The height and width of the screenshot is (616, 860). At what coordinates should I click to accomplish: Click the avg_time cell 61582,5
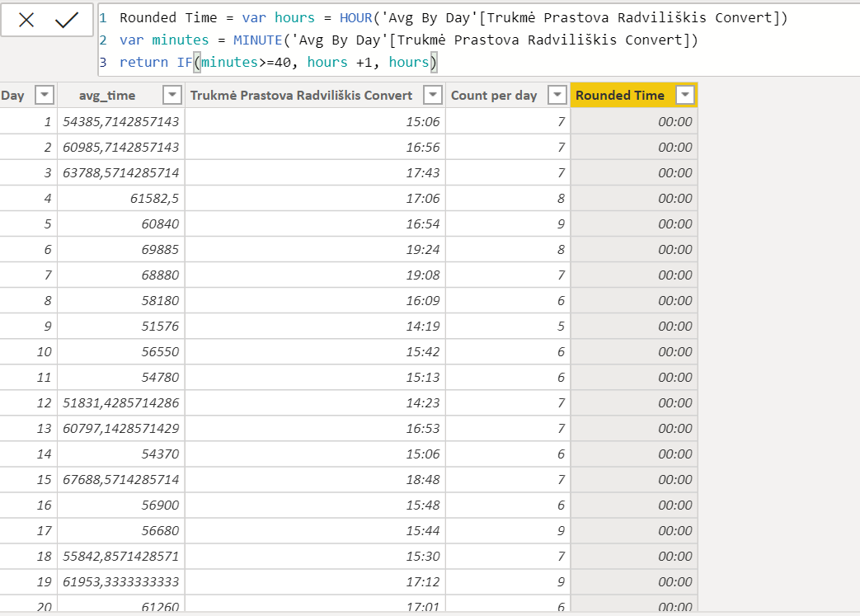point(121,198)
